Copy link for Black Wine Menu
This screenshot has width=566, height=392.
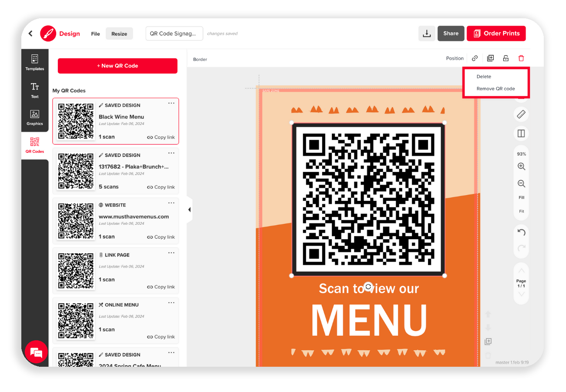point(161,137)
